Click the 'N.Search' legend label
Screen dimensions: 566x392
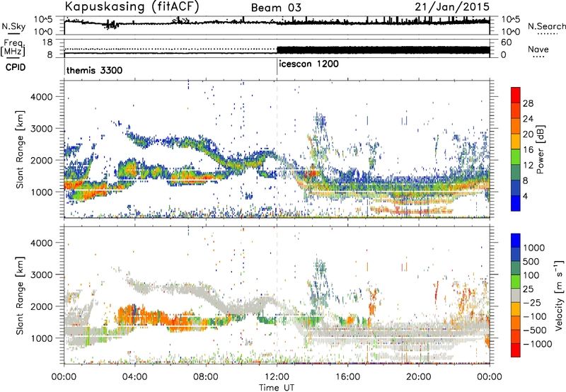[546, 26]
